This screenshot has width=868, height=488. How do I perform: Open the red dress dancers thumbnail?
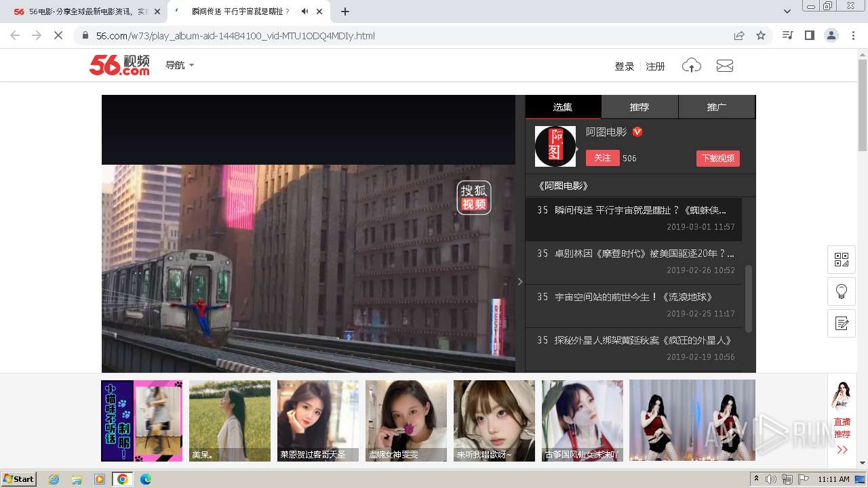(x=692, y=421)
